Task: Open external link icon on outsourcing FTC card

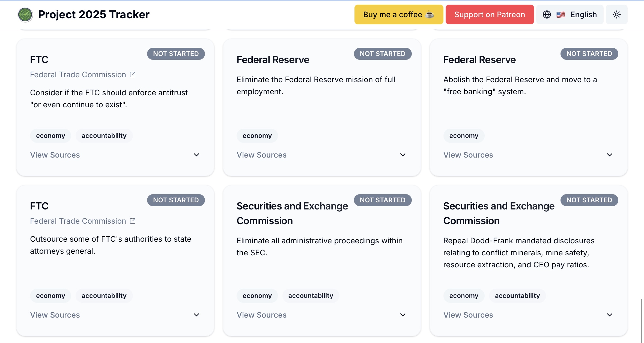Action: click(x=133, y=221)
